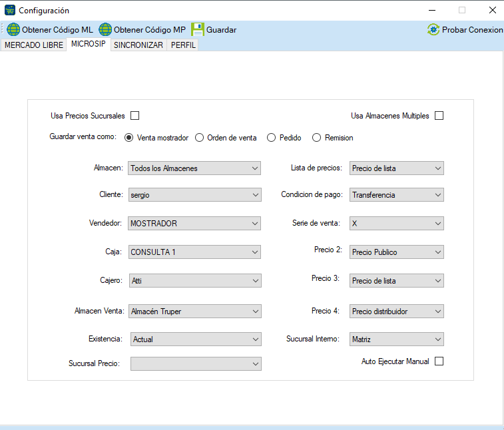This screenshot has height=430, width=504.
Task: Open the Cajero dropdown showing Atti
Action: point(195,280)
